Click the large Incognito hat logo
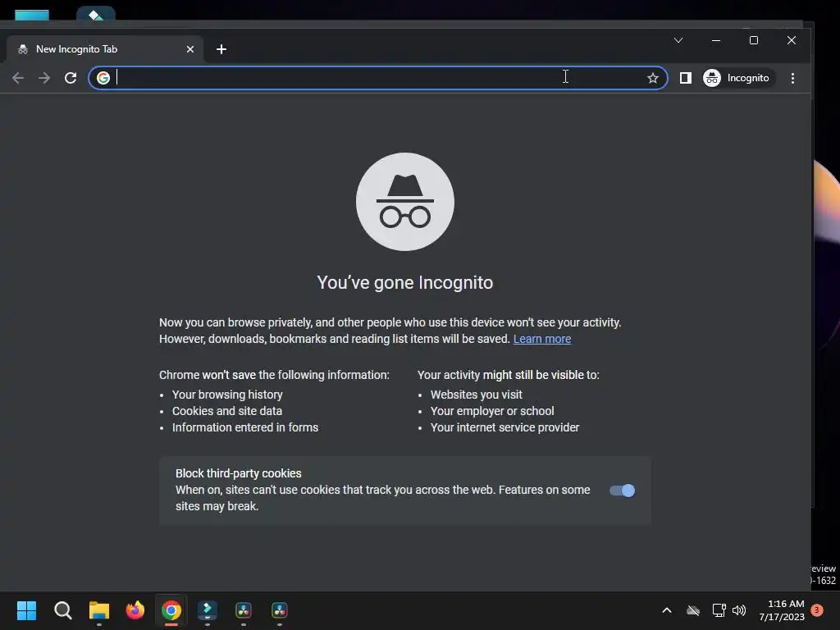840x630 pixels. coord(405,202)
